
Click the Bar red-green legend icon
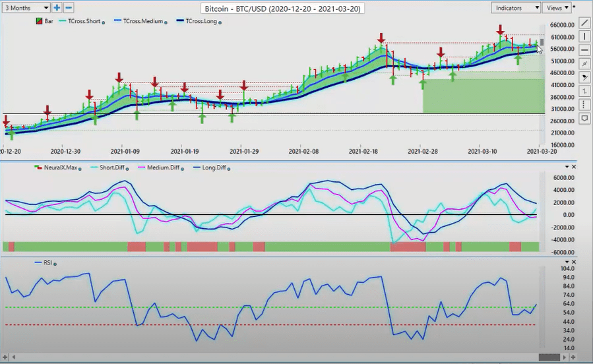(39, 21)
